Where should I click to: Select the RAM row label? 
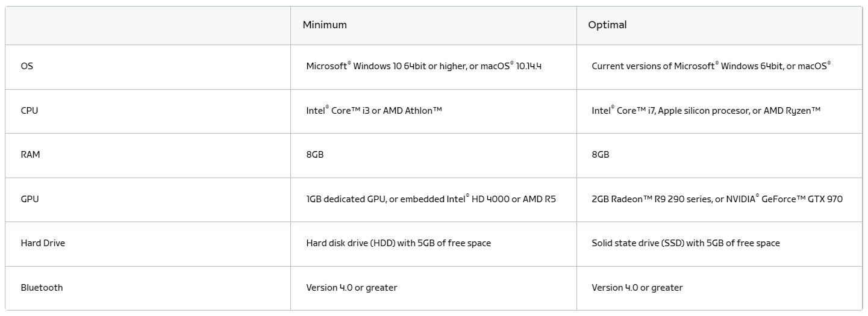(31, 155)
